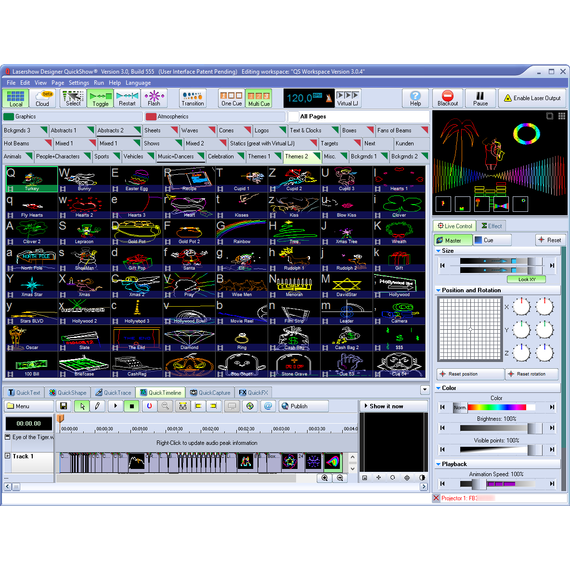This screenshot has width=570, height=570.
Task: Pick a hue on the Color rainbow bar
Action: pyautogui.click(x=497, y=407)
